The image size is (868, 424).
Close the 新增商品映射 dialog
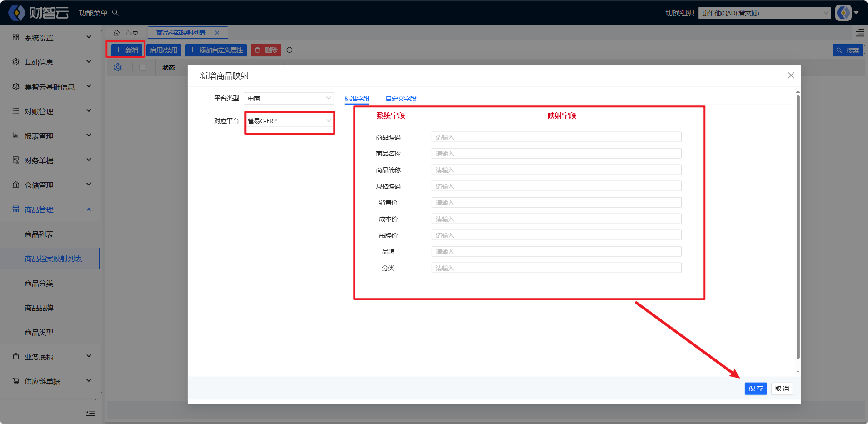click(791, 75)
